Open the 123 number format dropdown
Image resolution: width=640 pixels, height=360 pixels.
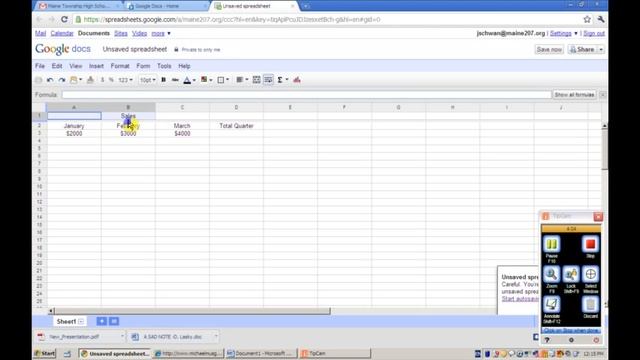[x=125, y=80]
